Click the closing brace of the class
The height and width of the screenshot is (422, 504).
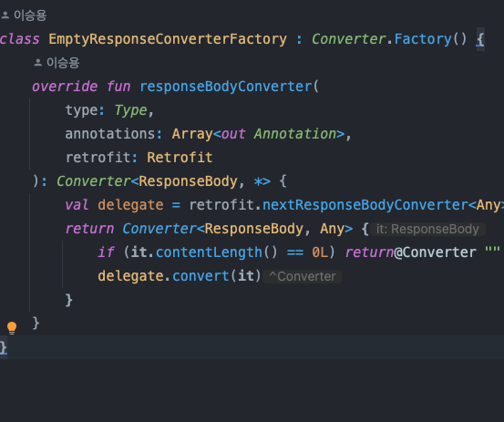click(x=4, y=348)
